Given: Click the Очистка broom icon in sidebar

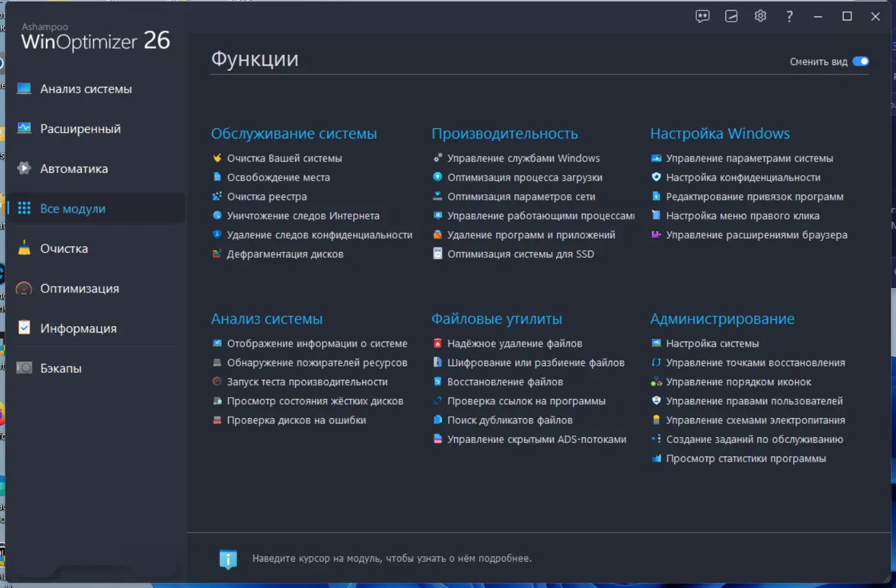Looking at the screenshot, I should [24, 248].
